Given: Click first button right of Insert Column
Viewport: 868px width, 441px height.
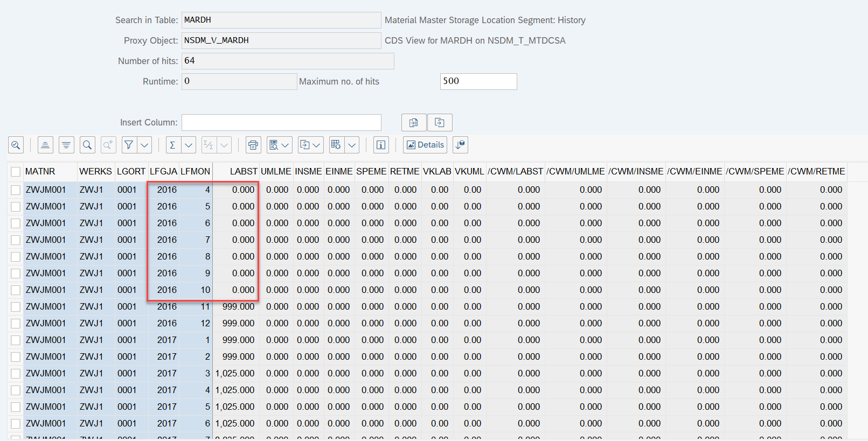Looking at the screenshot, I should (x=414, y=123).
